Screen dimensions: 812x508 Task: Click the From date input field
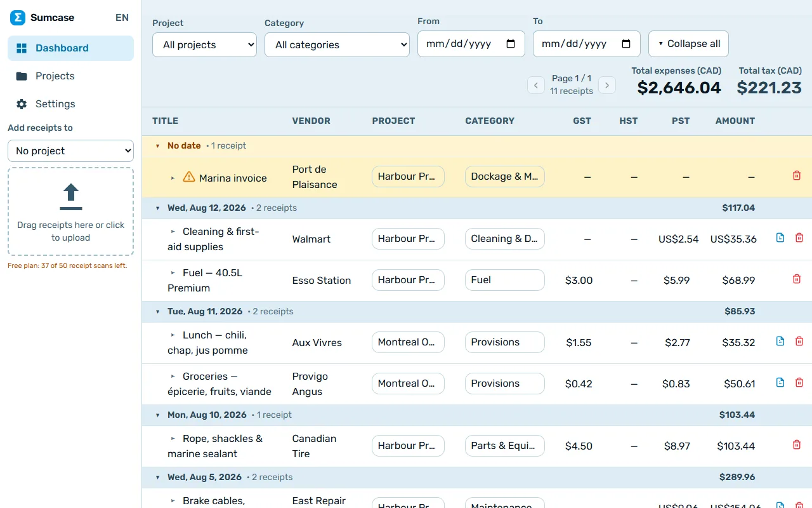471,44
